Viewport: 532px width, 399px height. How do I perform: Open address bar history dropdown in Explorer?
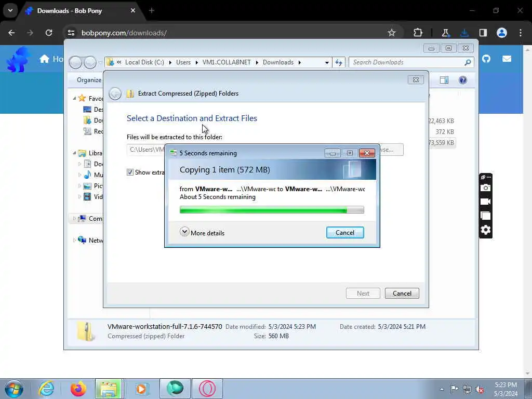pos(327,62)
